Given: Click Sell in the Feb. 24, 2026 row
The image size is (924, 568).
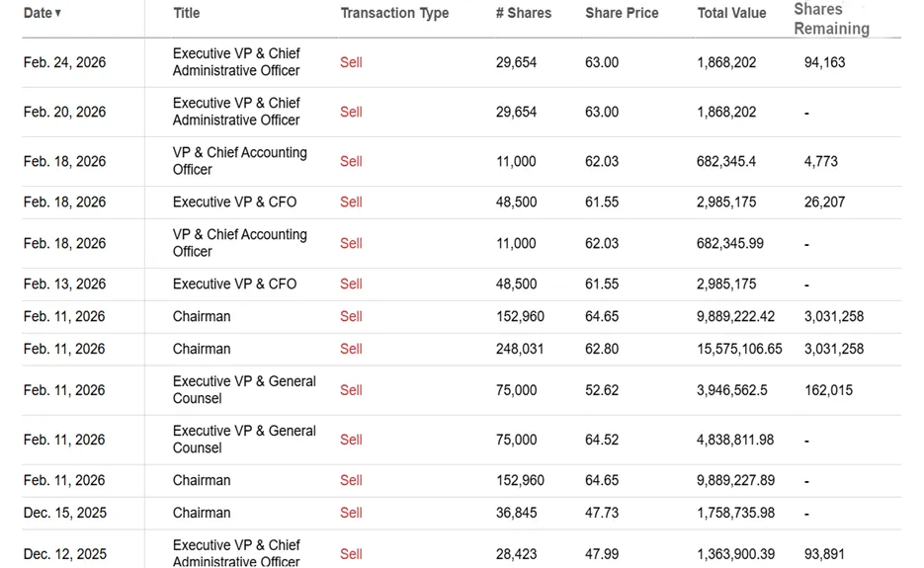Looking at the screenshot, I should tap(351, 62).
